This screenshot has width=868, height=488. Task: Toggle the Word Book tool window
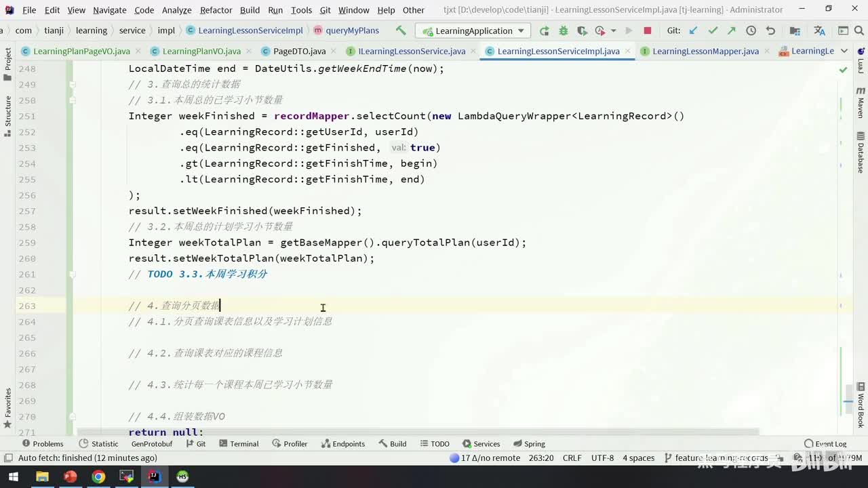(861, 405)
